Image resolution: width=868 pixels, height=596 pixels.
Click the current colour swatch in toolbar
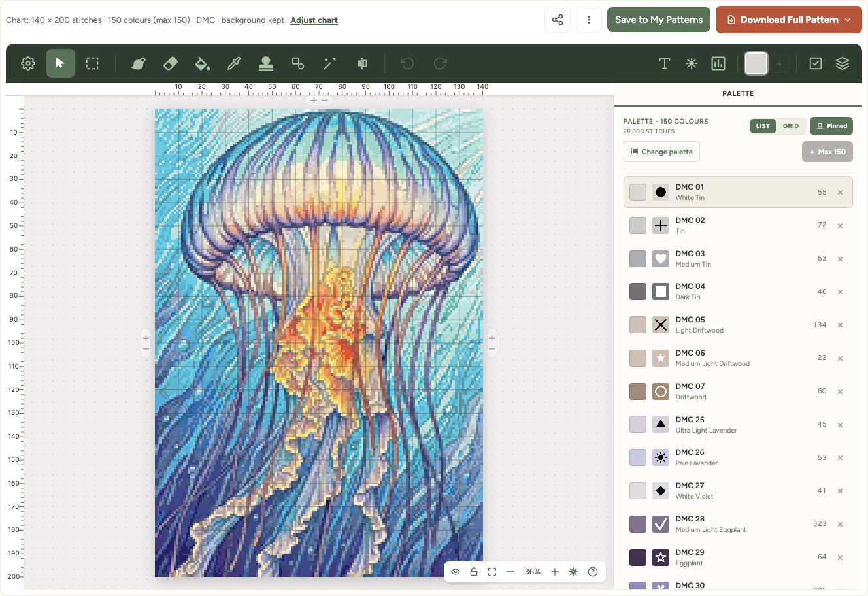[x=756, y=63]
